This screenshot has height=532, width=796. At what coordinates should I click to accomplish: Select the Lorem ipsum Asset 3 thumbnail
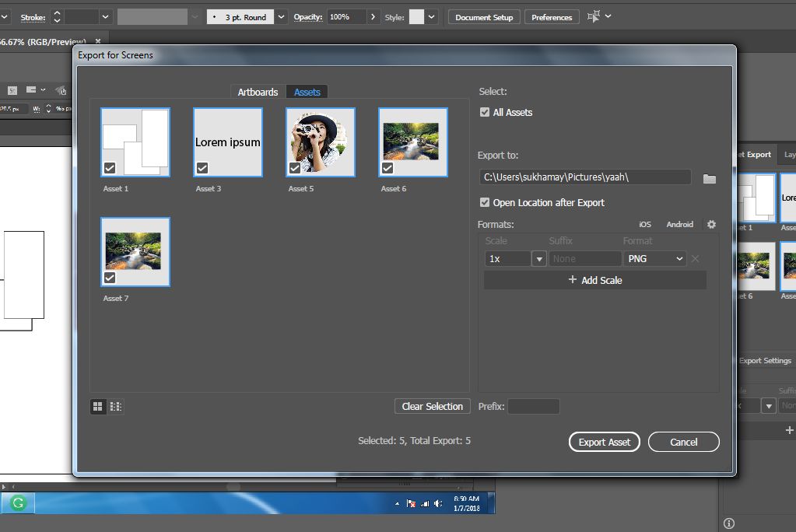tap(228, 142)
